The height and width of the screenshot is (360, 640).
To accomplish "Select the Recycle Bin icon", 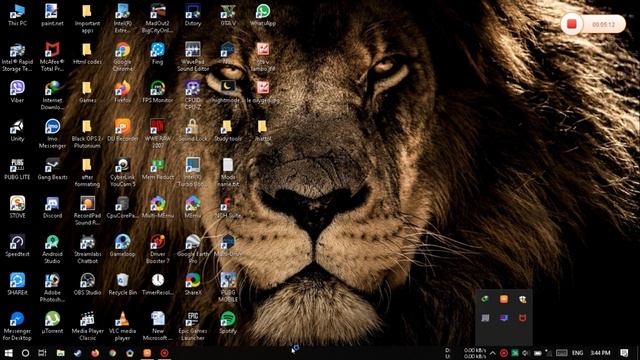I will click(122, 284).
